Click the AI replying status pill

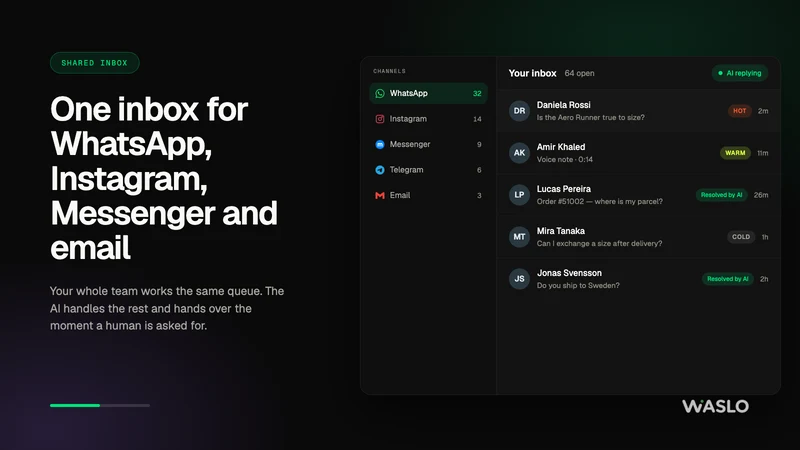coord(740,73)
